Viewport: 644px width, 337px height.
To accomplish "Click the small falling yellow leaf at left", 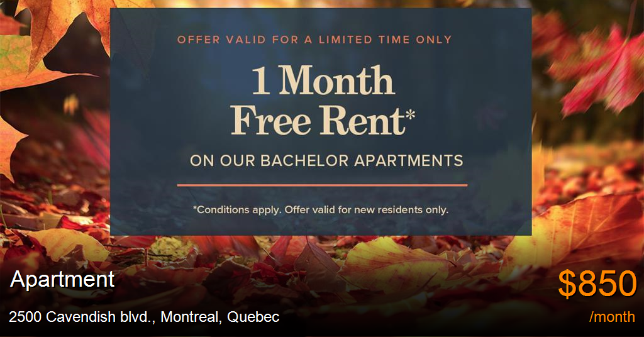I will pyautogui.click(x=70, y=104).
